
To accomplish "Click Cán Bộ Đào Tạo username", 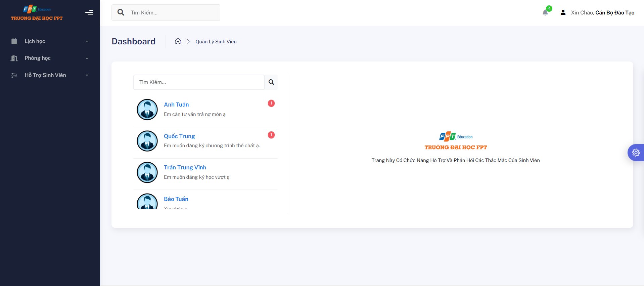I will [x=614, y=13].
